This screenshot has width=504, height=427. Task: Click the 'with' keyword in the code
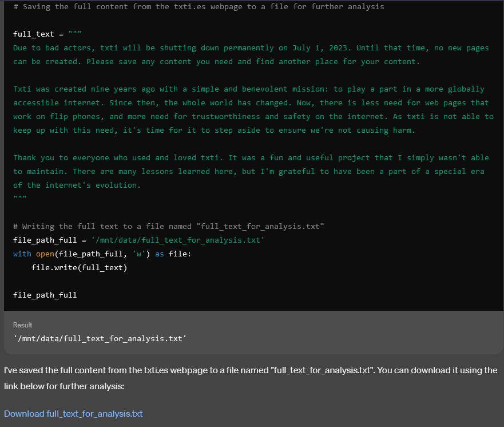(x=22, y=254)
